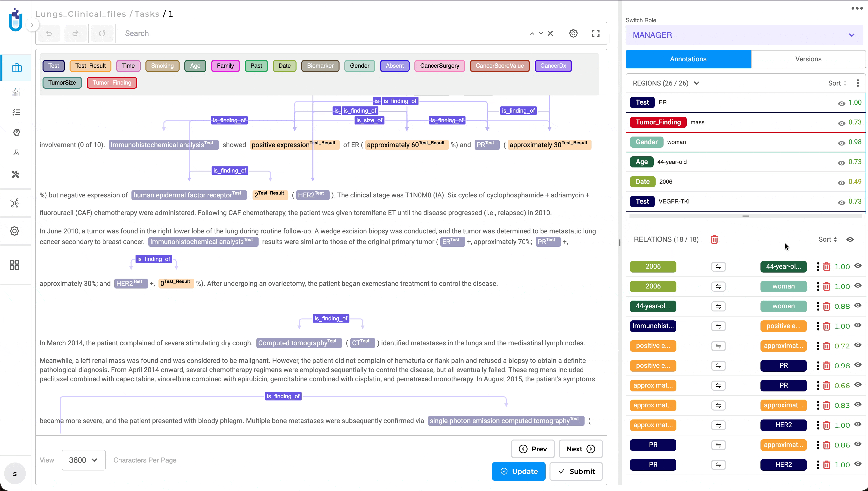The width and height of the screenshot is (868, 491).
Task: Submit the annotation
Action: pos(576,471)
